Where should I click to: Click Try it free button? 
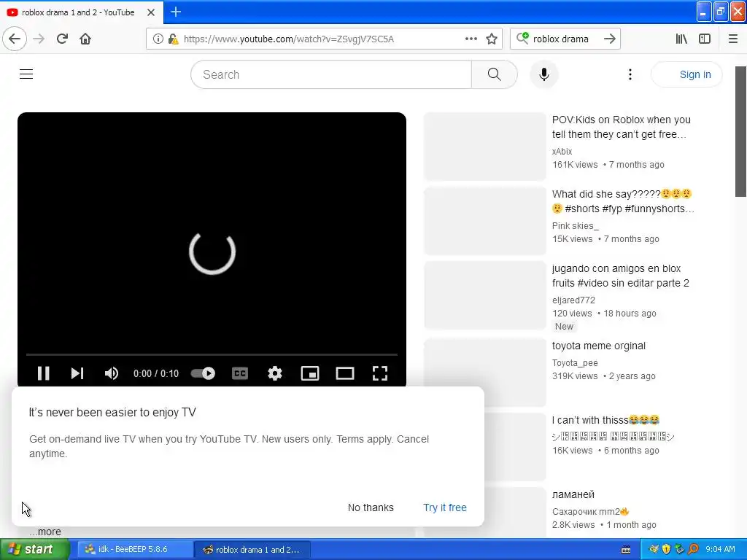(x=445, y=507)
